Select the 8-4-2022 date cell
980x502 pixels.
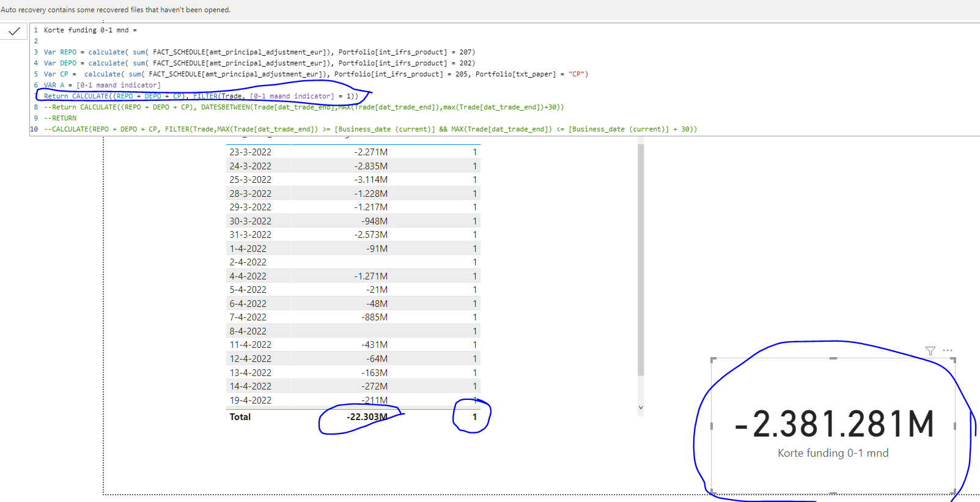click(x=248, y=331)
